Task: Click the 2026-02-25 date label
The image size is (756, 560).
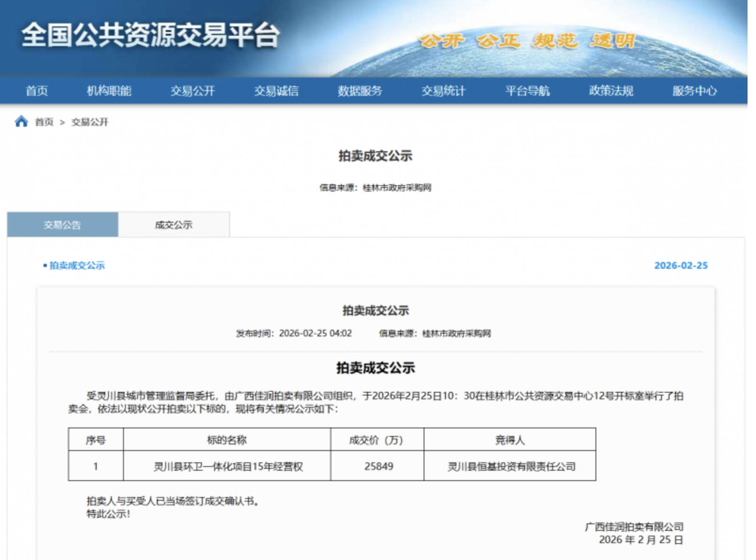Action: click(680, 265)
